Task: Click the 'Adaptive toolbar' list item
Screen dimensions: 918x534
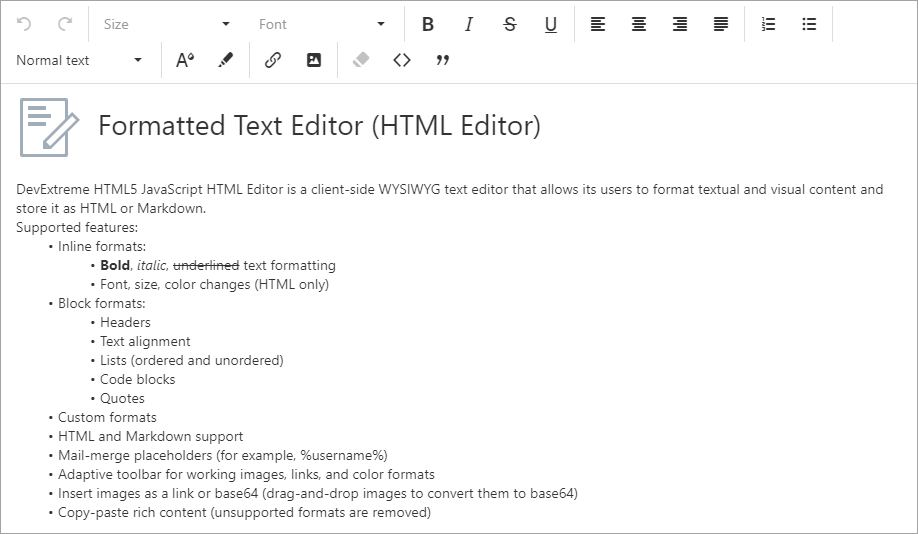Action: pos(246,474)
